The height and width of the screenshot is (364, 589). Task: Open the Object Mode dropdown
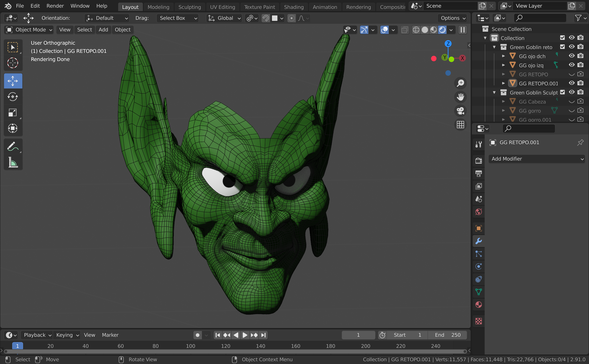(x=29, y=30)
